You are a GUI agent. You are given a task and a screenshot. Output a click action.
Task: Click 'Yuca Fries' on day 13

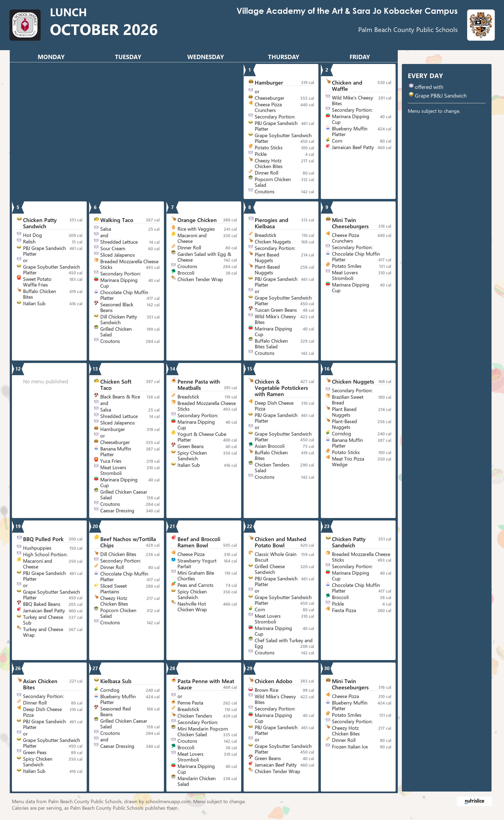click(x=111, y=461)
